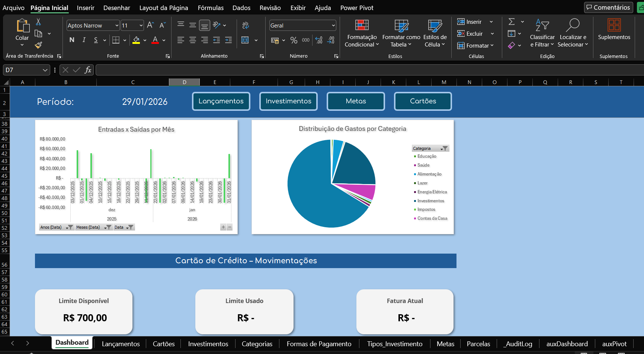
Task: Toggle align text left
Action: 181,40
